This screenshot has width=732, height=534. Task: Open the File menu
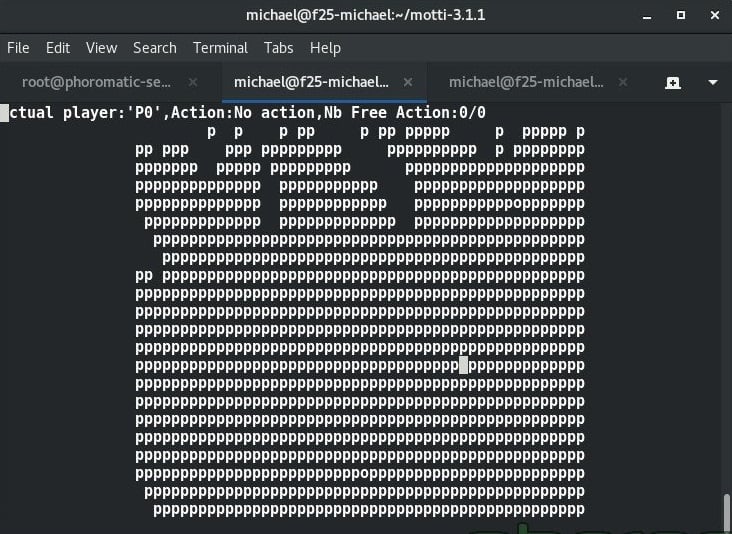18,47
